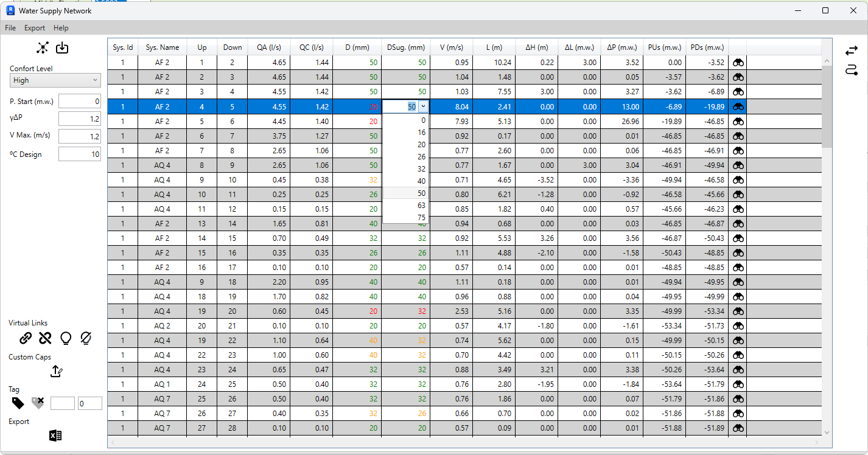Click the curved pipe route icon
This screenshot has height=455, width=868.
851,70
